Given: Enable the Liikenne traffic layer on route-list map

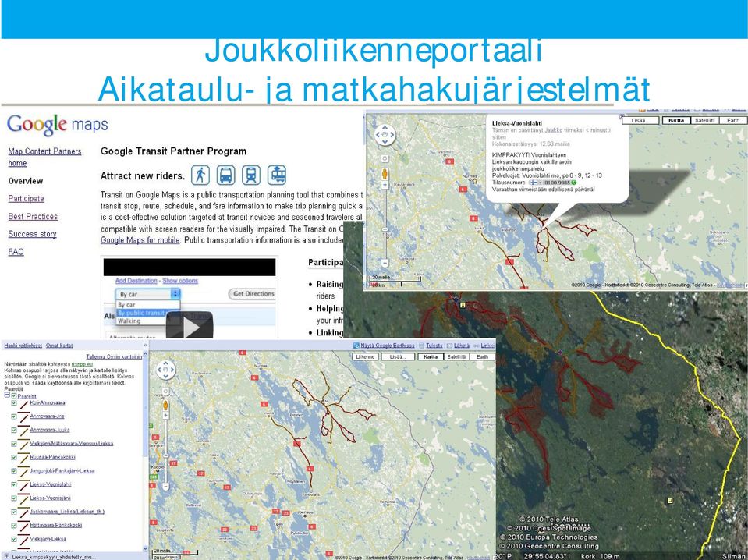Looking at the screenshot, I should (365, 356).
